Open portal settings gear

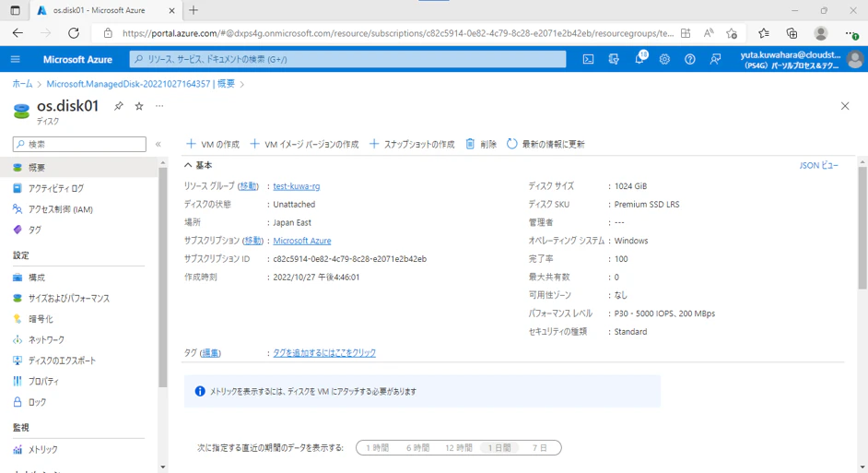click(664, 59)
